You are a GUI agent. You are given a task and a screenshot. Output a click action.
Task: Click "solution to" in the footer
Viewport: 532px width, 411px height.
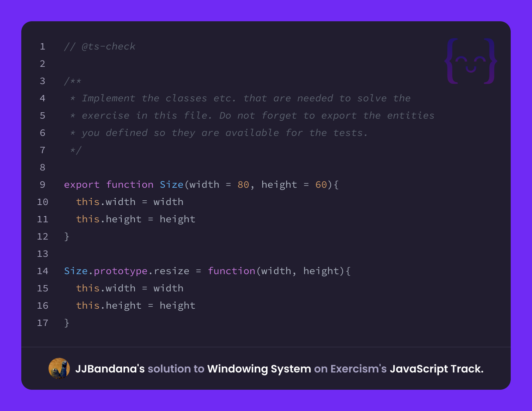176,369
